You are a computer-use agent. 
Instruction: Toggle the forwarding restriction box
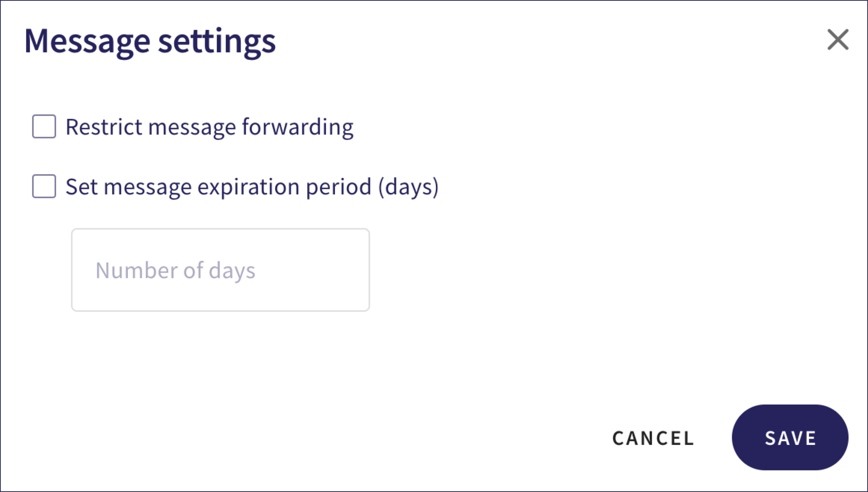point(44,126)
